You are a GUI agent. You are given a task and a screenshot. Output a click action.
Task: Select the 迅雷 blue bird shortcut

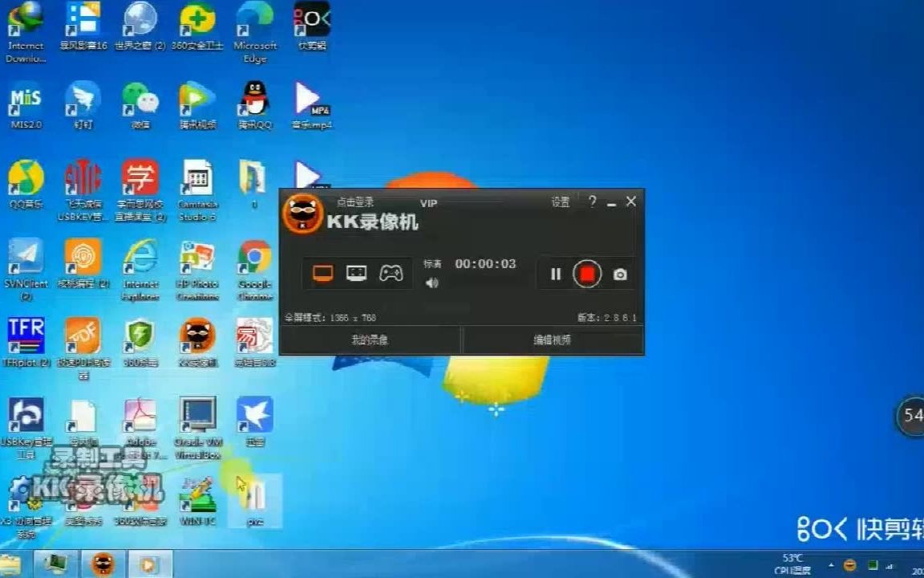tap(254, 422)
